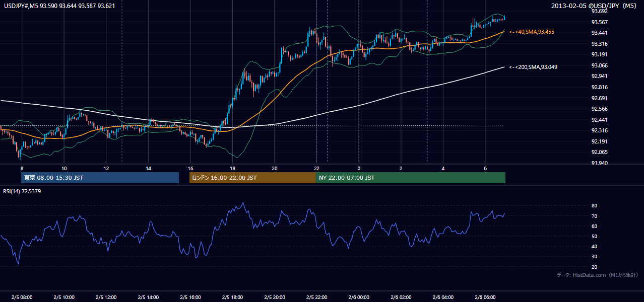This screenshot has height=302, width=644.
Task: Click price axis value 92.191
Action: point(599,141)
